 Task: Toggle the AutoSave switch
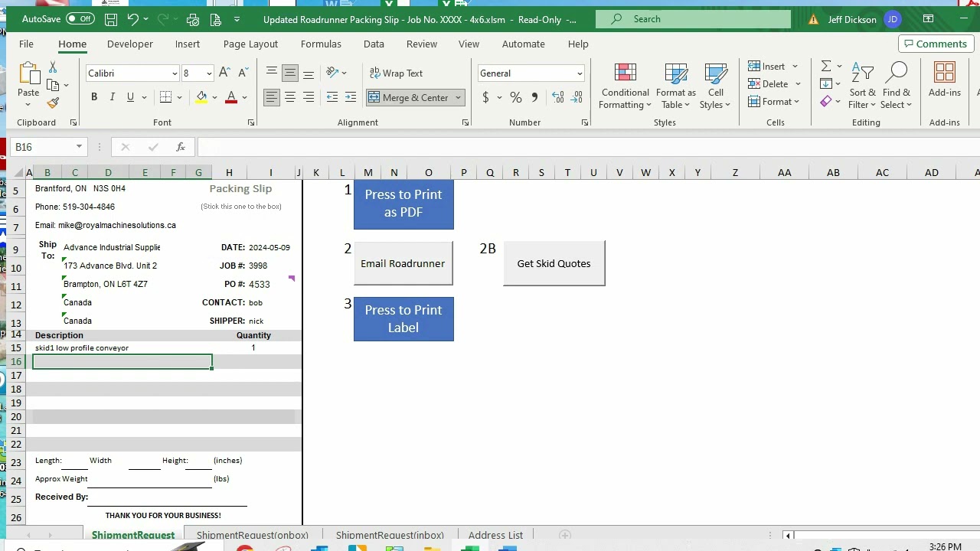pos(80,19)
